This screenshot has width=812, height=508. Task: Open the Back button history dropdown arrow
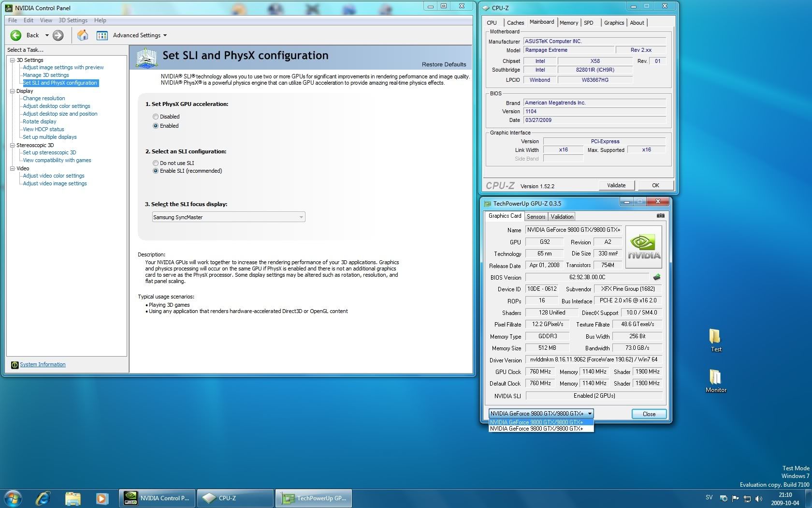pyautogui.click(x=47, y=35)
